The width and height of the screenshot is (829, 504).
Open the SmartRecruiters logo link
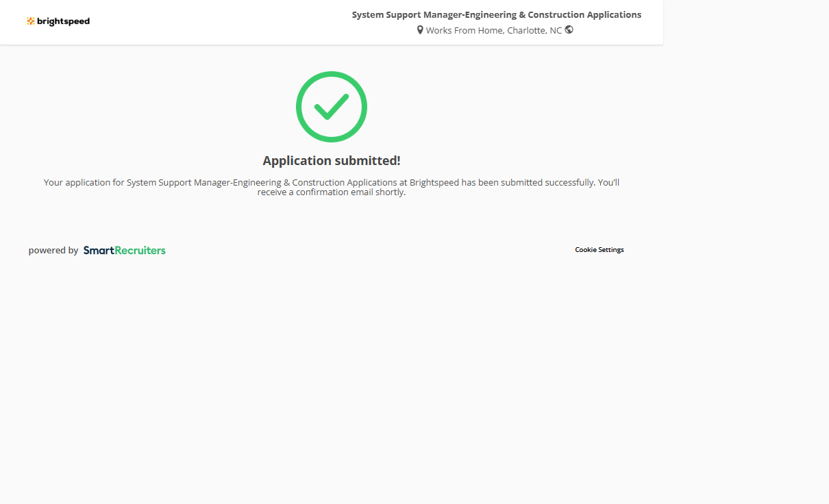(x=124, y=251)
